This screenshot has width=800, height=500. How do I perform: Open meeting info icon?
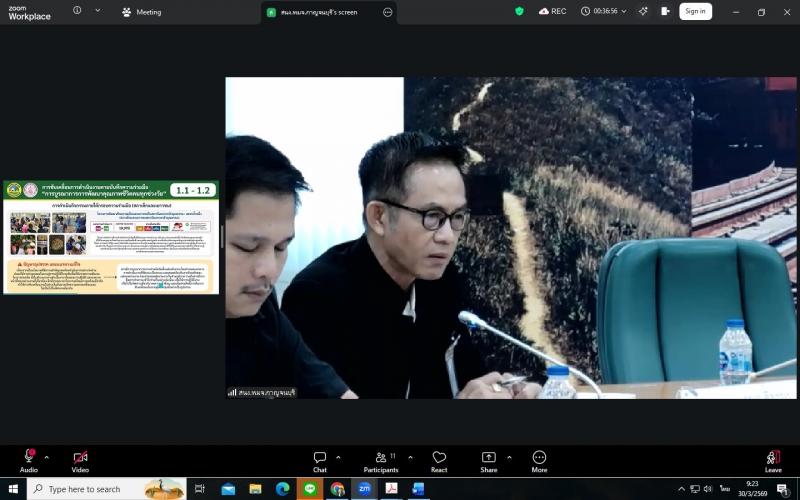coord(77,10)
